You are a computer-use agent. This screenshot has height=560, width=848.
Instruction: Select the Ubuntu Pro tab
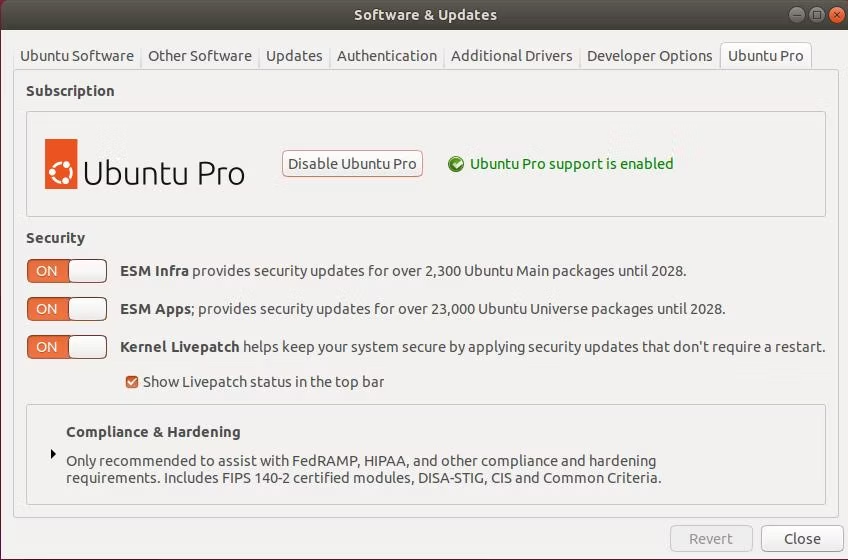[765, 56]
